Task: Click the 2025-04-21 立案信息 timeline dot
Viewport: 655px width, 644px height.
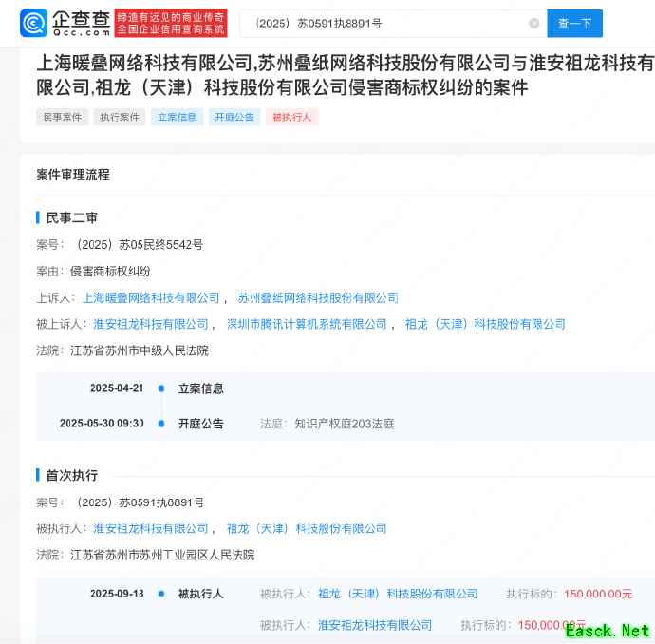Action: (161, 388)
